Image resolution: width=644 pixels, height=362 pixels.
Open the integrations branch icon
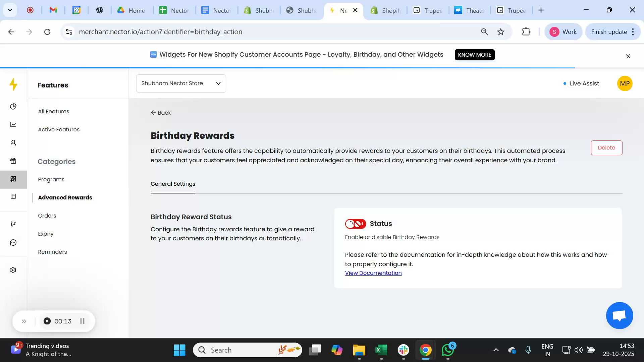click(13, 224)
